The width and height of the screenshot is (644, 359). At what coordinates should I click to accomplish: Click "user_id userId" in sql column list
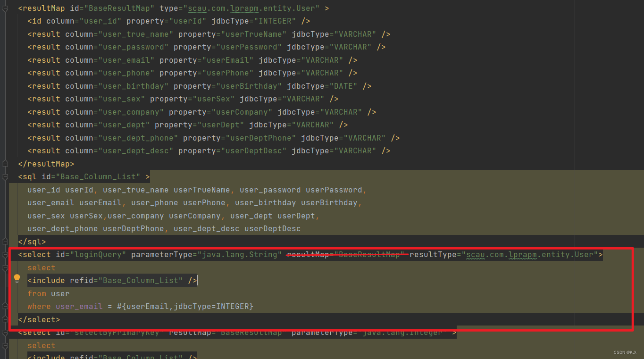60,190
